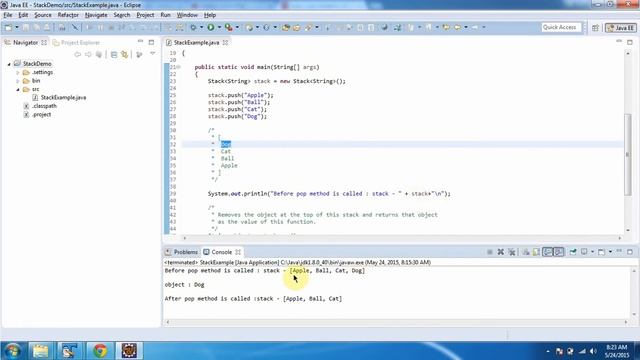Toggle Show Console on standard output change
640x360 pixels.
[x=548, y=252]
